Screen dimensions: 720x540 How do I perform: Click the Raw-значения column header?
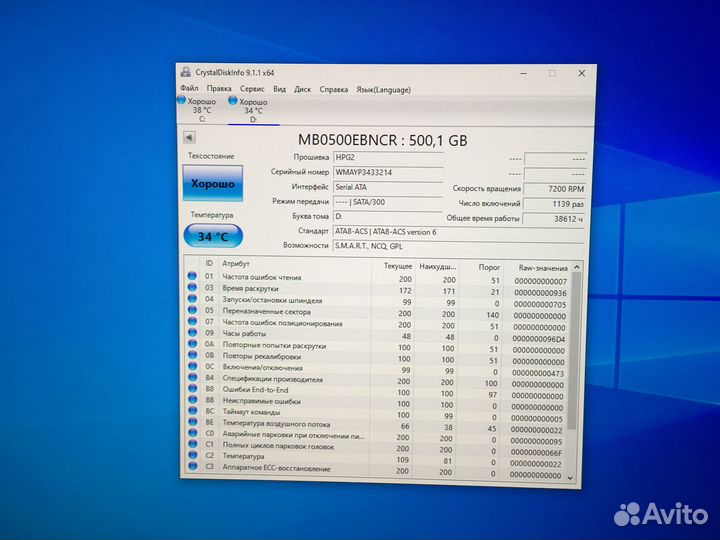(x=543, y=268)
